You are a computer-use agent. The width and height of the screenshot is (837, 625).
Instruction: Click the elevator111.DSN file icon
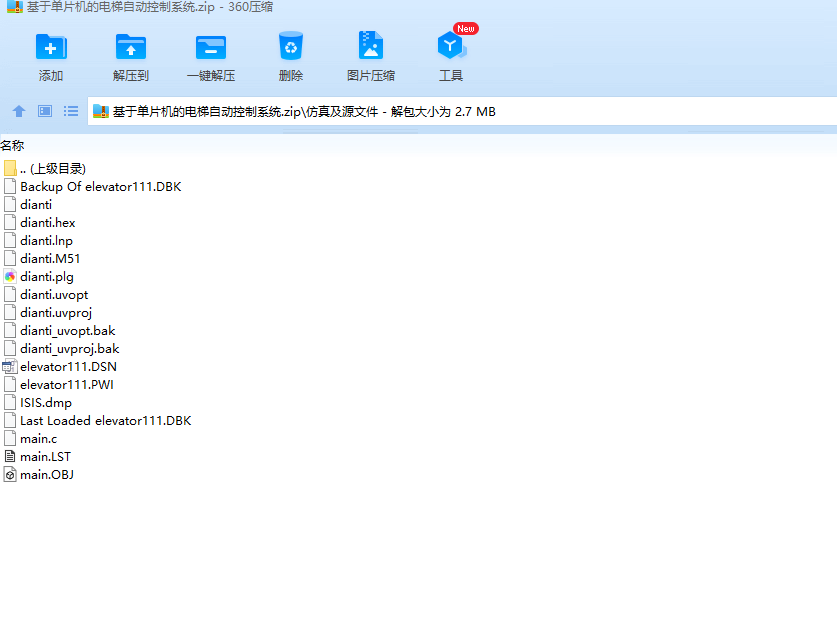pyautogui.click(x=10, y=367)
